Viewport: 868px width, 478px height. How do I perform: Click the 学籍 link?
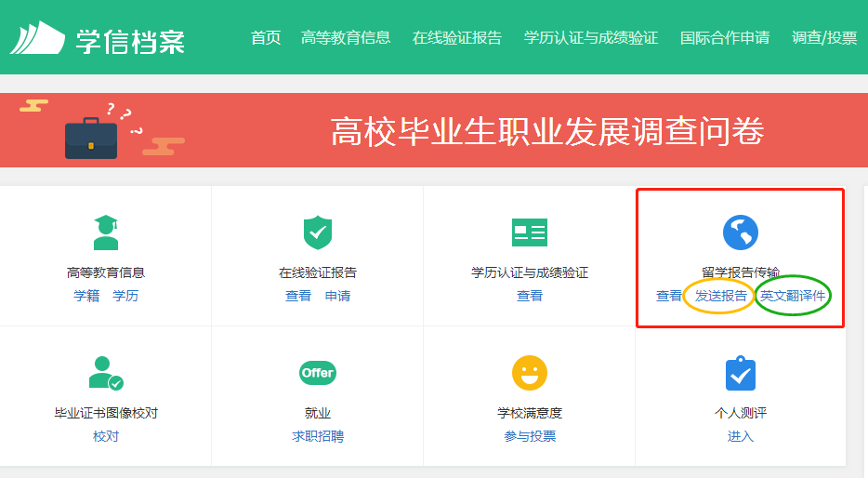pyautogui.click(x=86, y=297)
